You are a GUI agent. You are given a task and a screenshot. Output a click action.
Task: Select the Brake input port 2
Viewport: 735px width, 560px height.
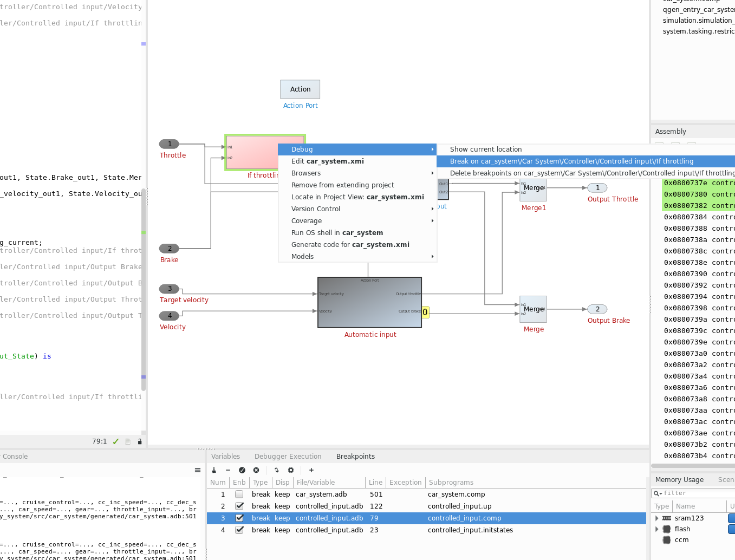(169, 249)
